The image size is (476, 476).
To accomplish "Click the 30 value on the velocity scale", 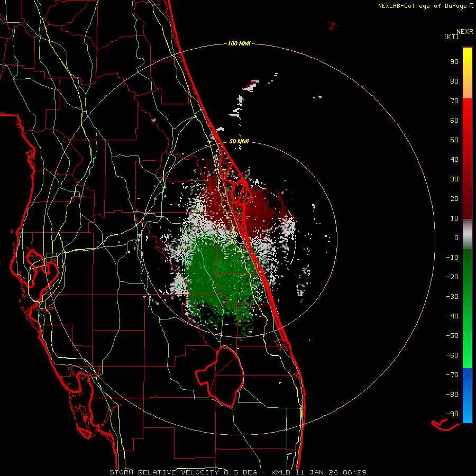I will pyautogui.click(x=454, y=179).
